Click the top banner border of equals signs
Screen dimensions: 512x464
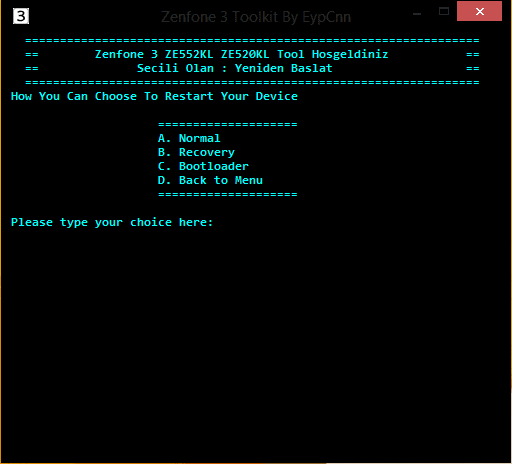[x=252, y=40]
